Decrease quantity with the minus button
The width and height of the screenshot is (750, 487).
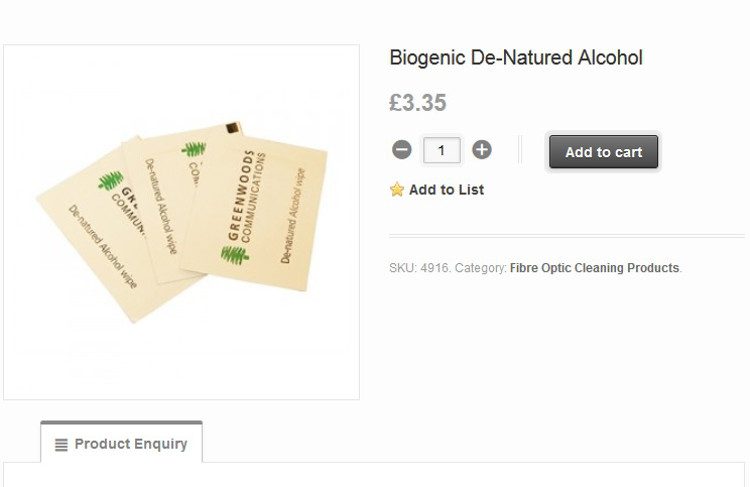point(402,151)
